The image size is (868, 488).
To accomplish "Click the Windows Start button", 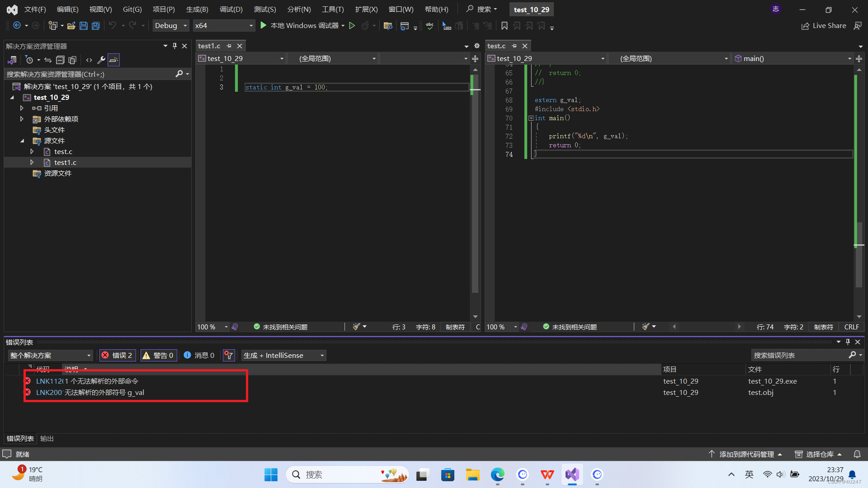I will pyautogui.click(x=271, y=474).
